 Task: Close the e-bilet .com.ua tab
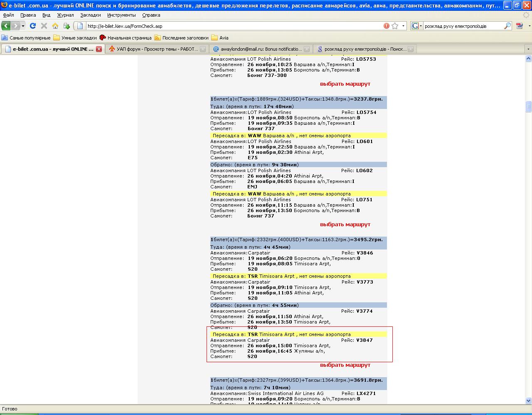click(99, 49)
